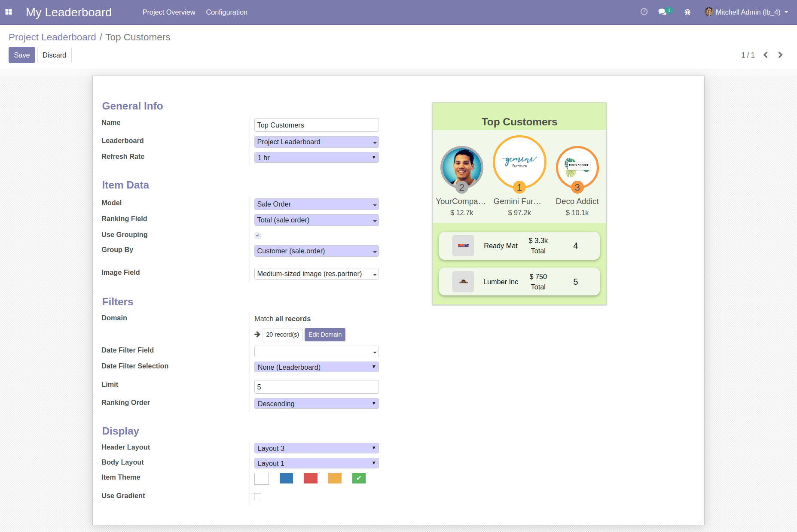The height and width of the screenshot is (532, 797).
Task: Click the debug bug icon
Action: click(x=687, y=12)
